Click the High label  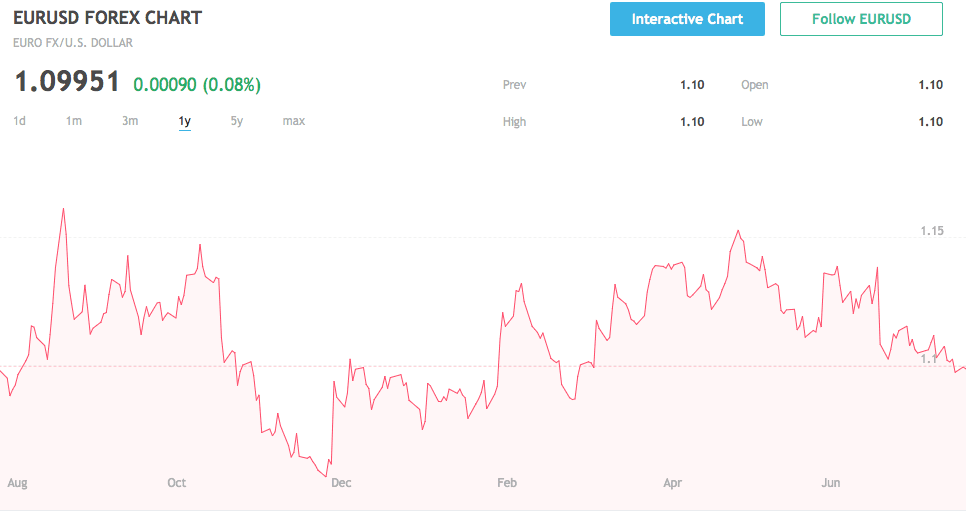[x=514, y=122]
